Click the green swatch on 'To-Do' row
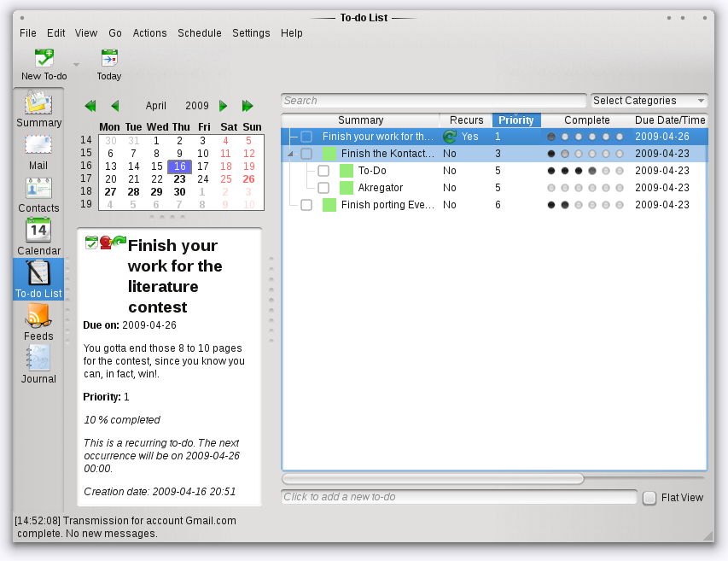The height and width of the screenshot is (561, 728). pyautogui.click(x=347, y=171)
